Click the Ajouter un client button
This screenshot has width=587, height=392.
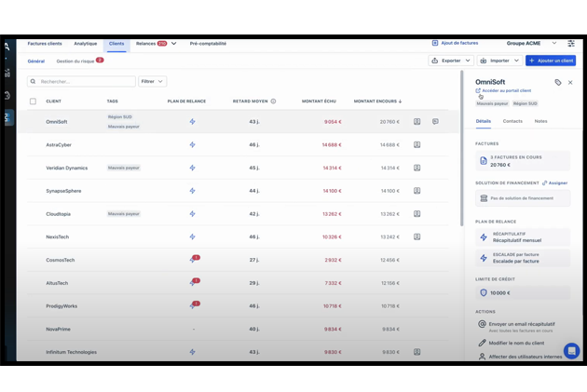point(551,61)
